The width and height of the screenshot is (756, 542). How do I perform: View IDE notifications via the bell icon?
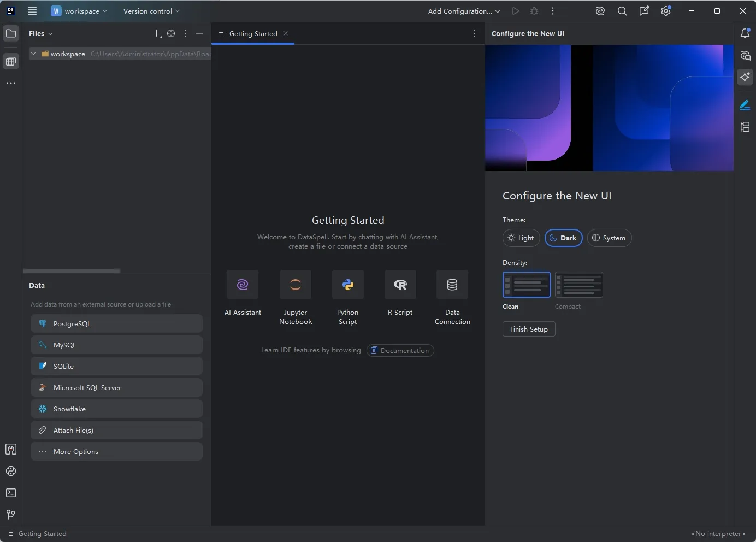(x=745, y=33)
